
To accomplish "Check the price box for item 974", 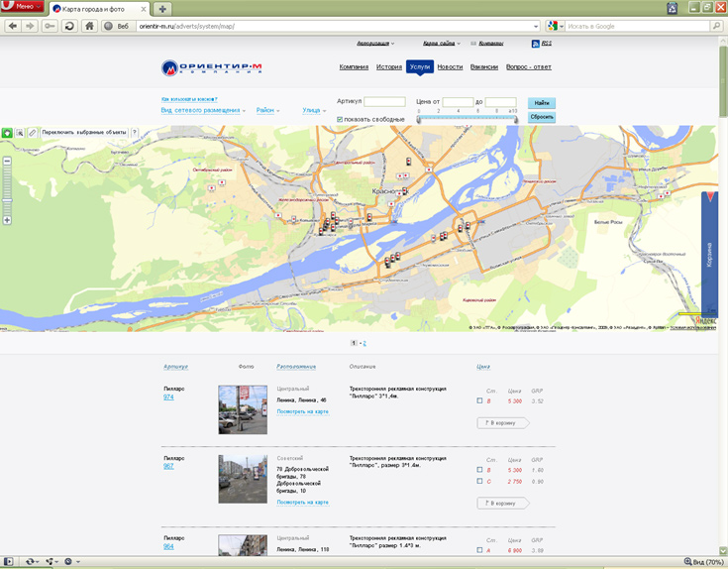I will [x=479, y=401].
